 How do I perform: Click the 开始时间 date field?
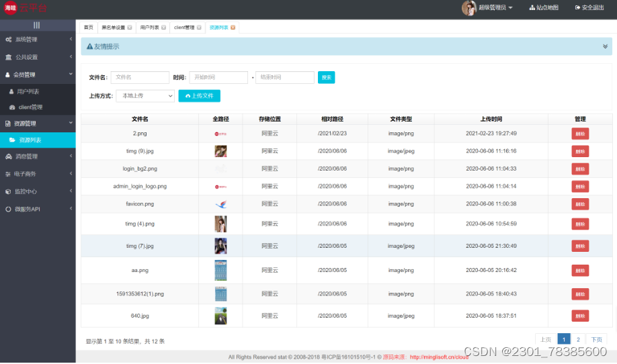click(x=218, y=77)
